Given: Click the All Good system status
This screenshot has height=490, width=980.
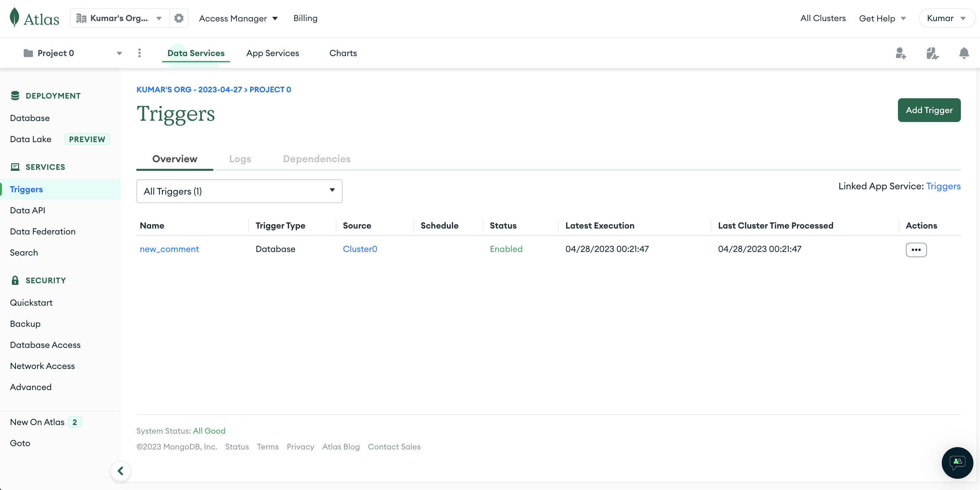Looking at the screenshot, I should [209, 431].
